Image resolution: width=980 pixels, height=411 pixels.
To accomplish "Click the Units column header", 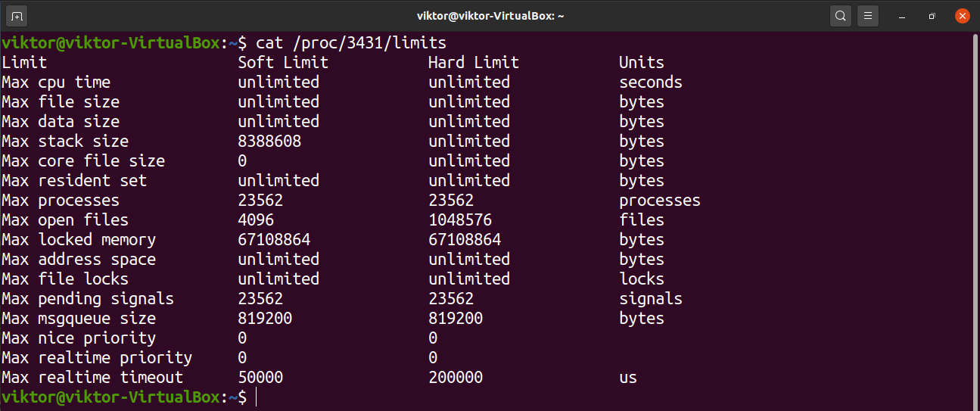I will tap(641, 62).
